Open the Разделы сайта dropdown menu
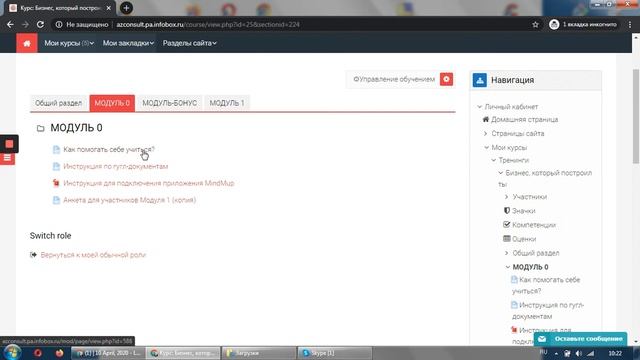Viewport: 640px width, 360px height. [189, 43]
